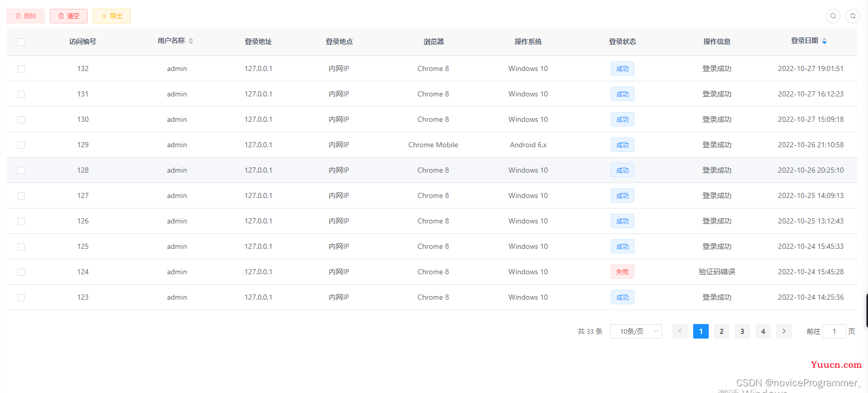Image resolution: width=868 pixels, height=393 pixels.
Task: Check the checkbox for row 128
Action: (x=21, y=171)
